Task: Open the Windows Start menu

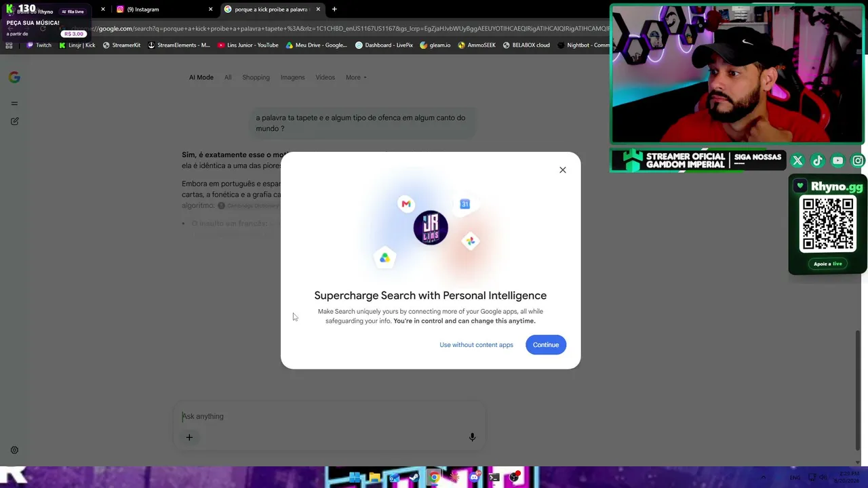Action: click(x=354, y=478)
